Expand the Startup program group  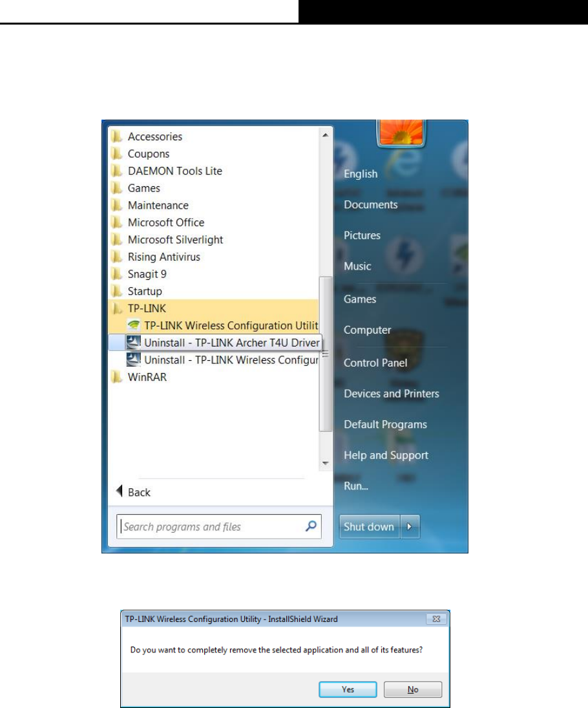(213, 291)
